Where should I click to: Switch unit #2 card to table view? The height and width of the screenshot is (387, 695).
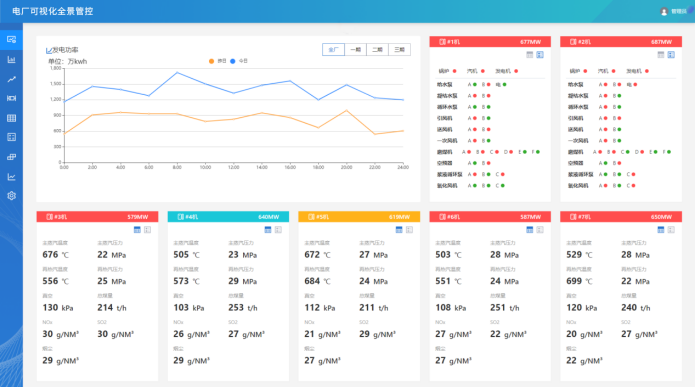click(660, 55)
